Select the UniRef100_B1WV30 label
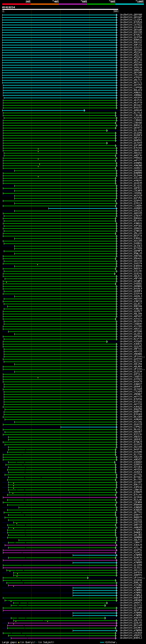The image size is (146, 644). (131, 557)
